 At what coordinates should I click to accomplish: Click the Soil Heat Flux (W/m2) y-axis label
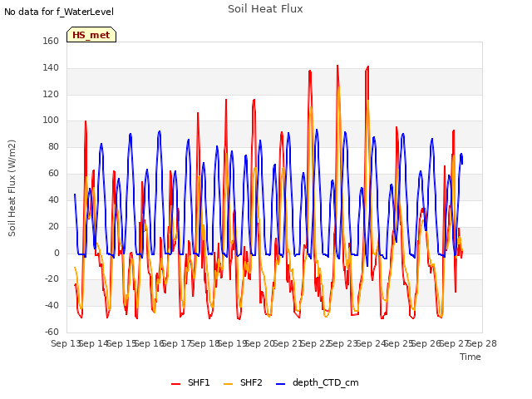tap(12, 188)
